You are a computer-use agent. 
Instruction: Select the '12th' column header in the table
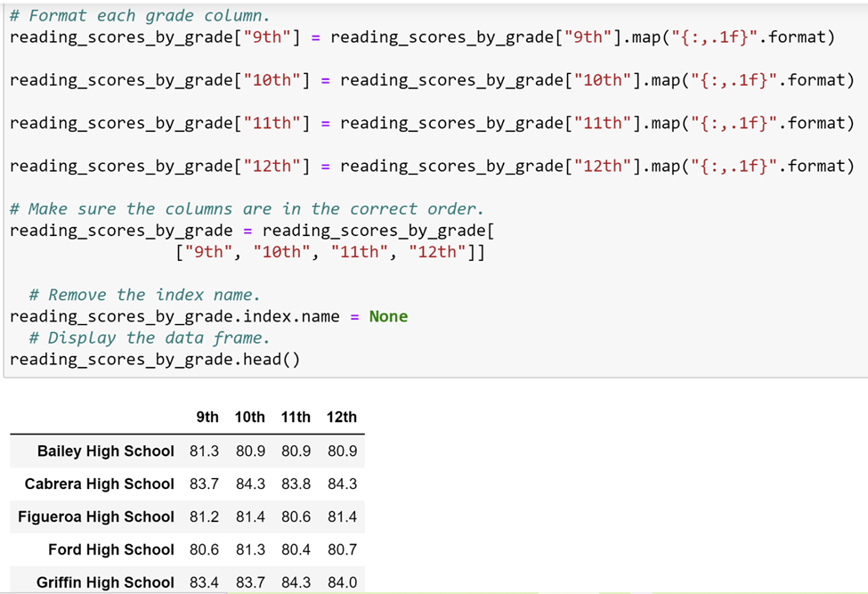point(342,417)
